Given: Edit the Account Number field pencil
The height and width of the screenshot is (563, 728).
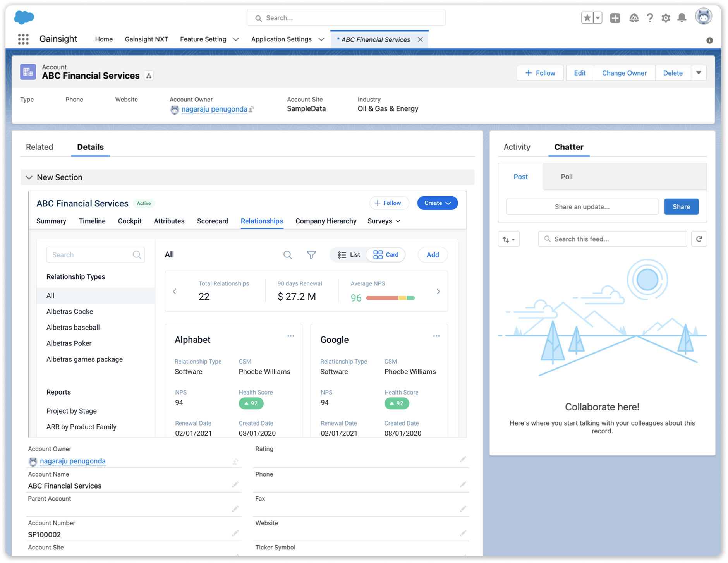Looking at the screenshot, I should (x=235, y=534).
